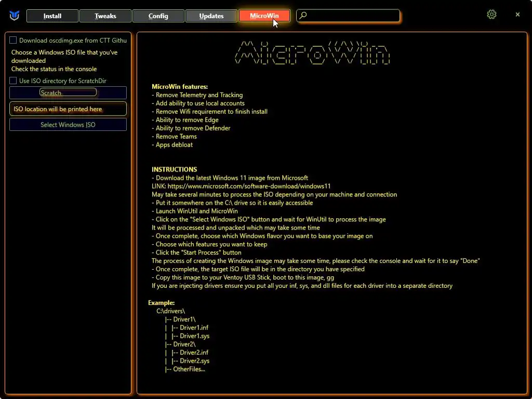The image size is (532, 399).
Task: Click the OtherFiles... entry
Action: 189,369
